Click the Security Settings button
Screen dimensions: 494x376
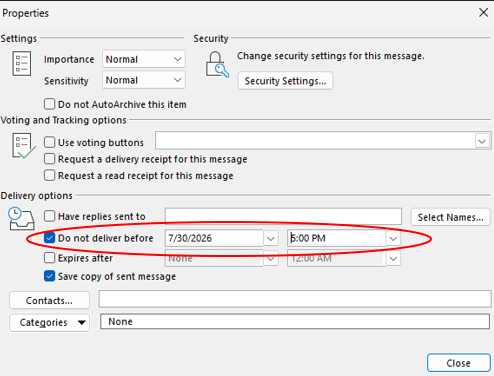click(x=285, y=81)
